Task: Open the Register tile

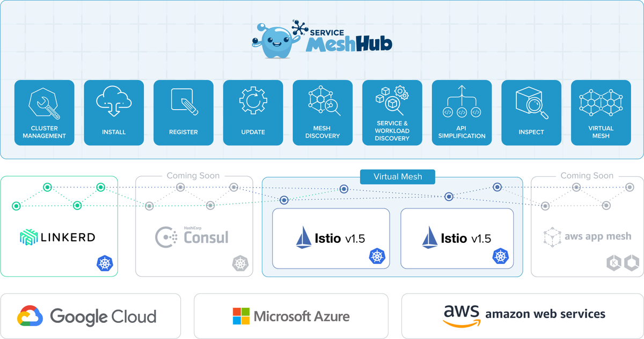Action: click(x=184, y=113)
